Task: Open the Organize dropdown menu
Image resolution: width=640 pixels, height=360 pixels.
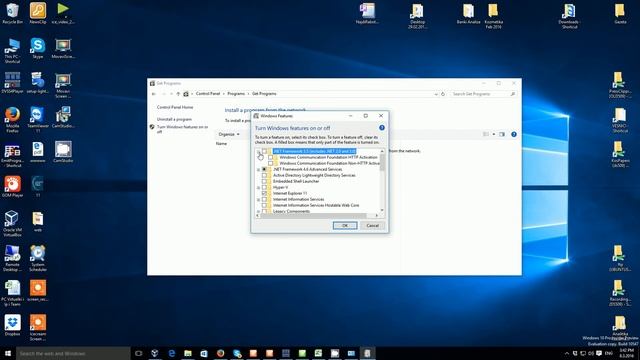Action: point(229,134)
